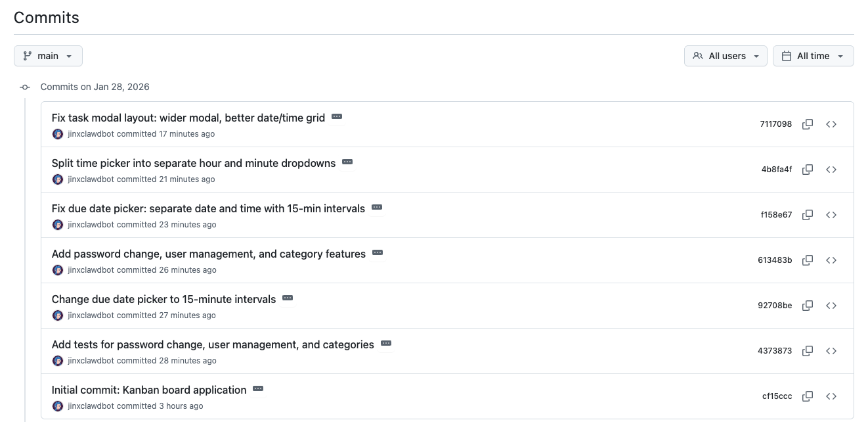Viewport: 868px width, 441px height.
Task: Expand description of Fix task modal layout commit
Action: (337, 116)
